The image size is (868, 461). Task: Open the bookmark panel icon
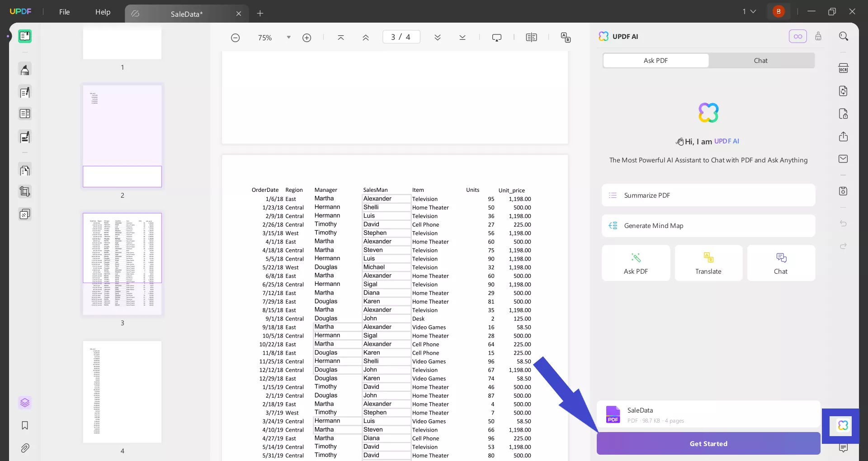click(25, 425)
